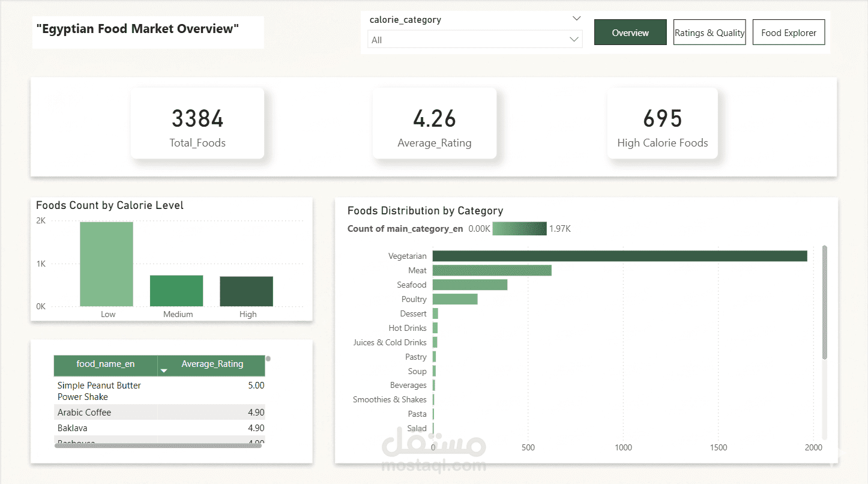Screen dimensions: 868x484
Task: Open the Ratings & Quality page
Action: pyautogui.click(x=710, y=32)
